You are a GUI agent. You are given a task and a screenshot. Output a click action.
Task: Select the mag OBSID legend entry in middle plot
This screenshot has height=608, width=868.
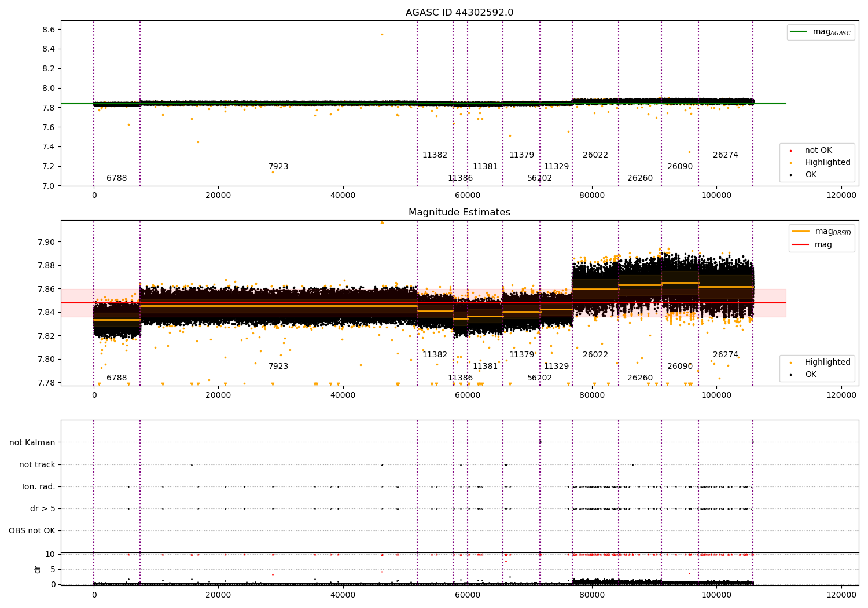coord(821,232)
